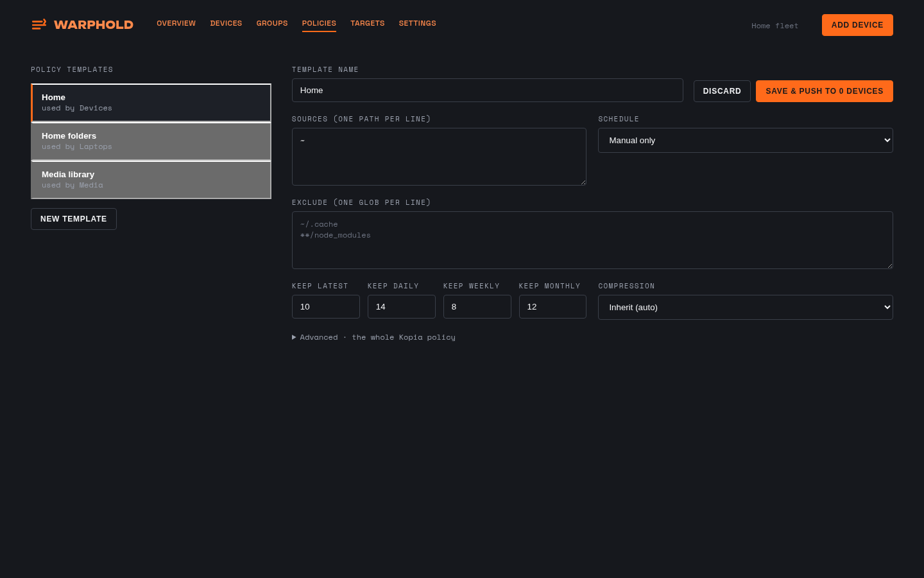This screenshot has width=924, height=578.
Task: Create a New Template
Action: pyautogui.click(x=74, y=219)
